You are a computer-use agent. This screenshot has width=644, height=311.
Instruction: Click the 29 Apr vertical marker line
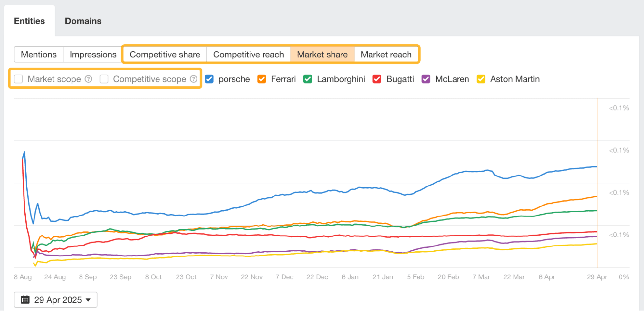tap(597, 129)
